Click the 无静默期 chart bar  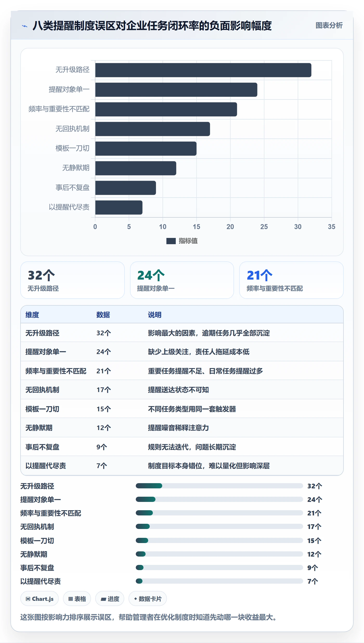(135, 168)
